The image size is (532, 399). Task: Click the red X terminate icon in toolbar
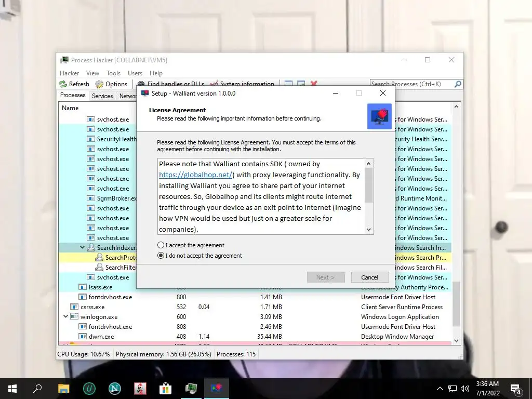pyautogui.click(x=314, y=83)
